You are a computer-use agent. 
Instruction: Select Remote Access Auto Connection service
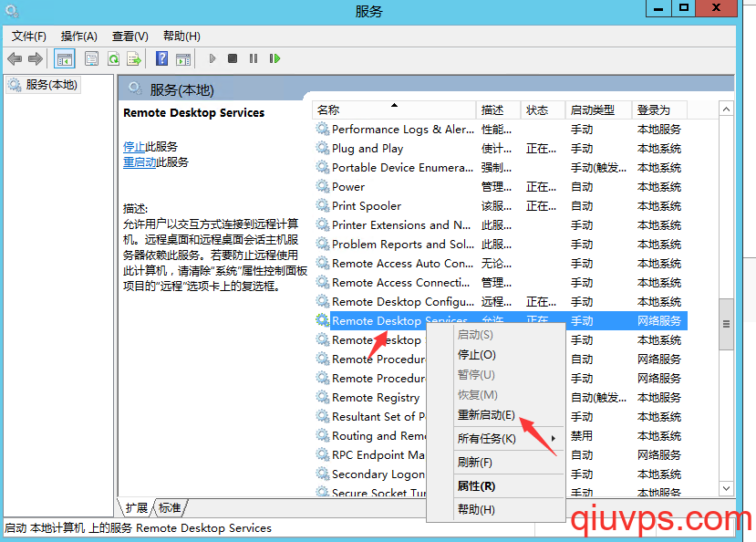[500, 263]
